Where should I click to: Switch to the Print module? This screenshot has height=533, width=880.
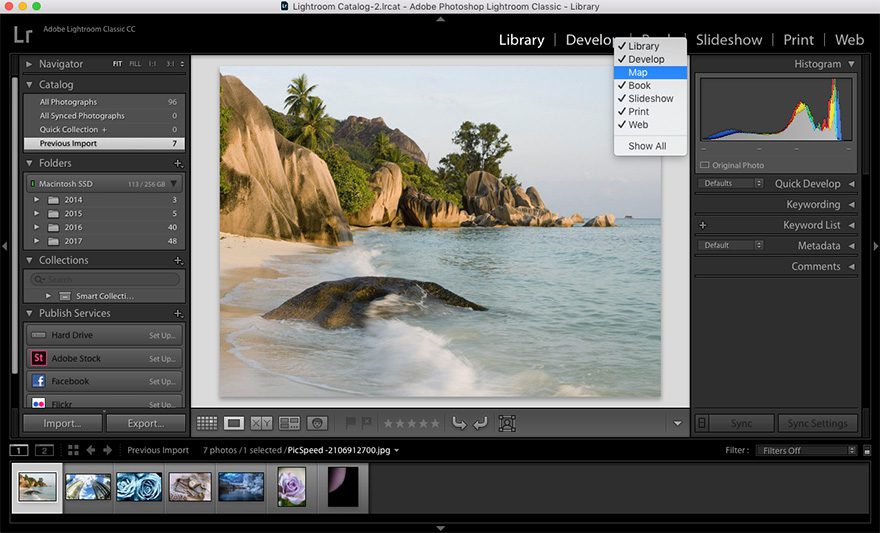(798, 40)
